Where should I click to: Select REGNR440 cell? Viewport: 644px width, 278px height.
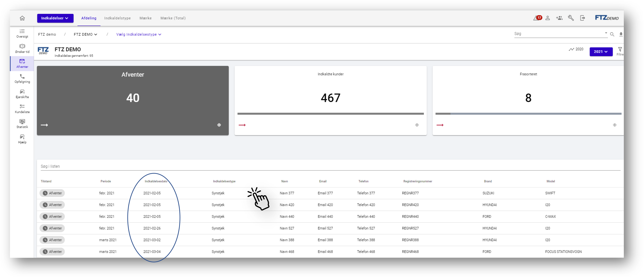[410, 217]
